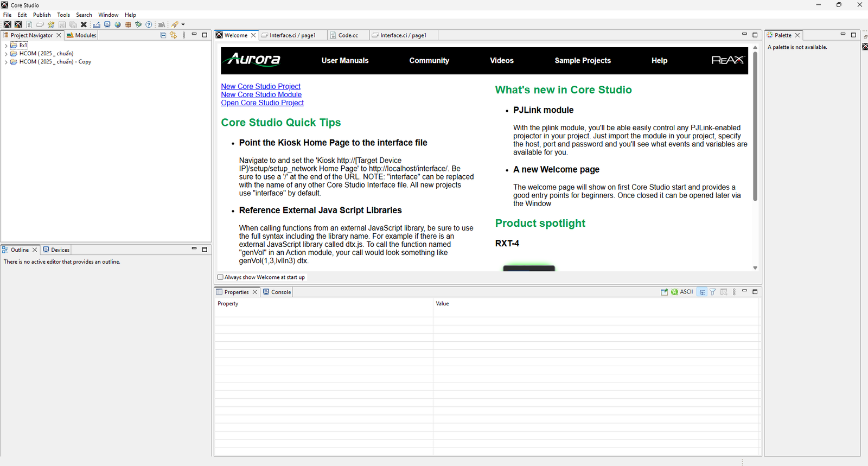Click the Welcome page scroll down arrow
868x466 pixels.
coord(755,268)
